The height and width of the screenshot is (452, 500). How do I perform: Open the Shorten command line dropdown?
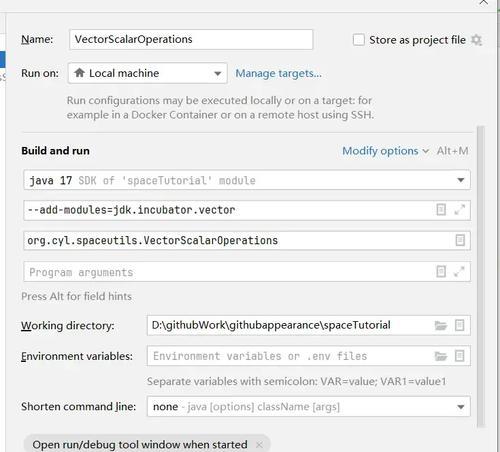click(308, 407)
